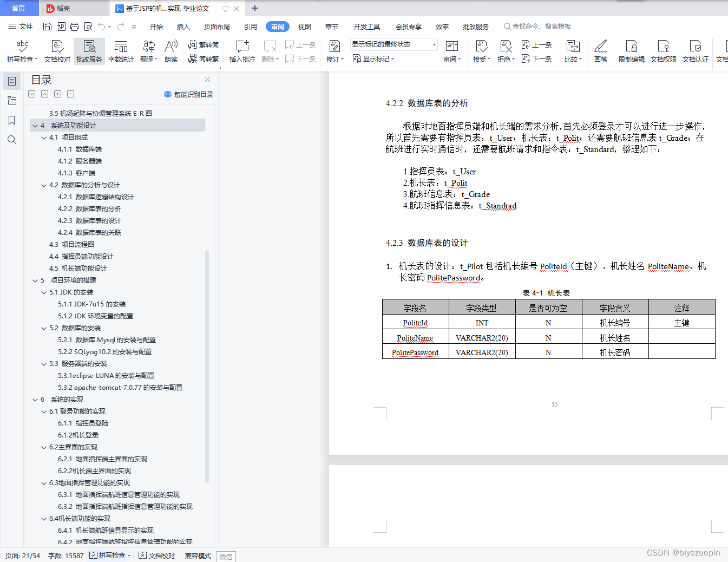This screenshot has width=728, height=562.
Task: Open the bookmark sidebar icon
Action: click(12, 120)
